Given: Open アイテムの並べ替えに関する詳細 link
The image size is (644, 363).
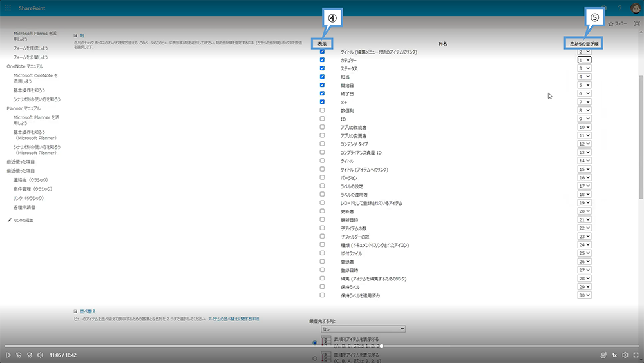Looking at the screenshot, I should [234, 319].
